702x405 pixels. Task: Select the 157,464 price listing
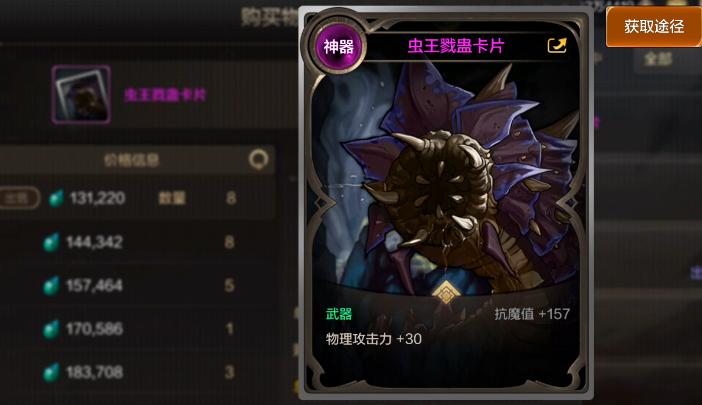pyautogui.click(x=138, y=286)
